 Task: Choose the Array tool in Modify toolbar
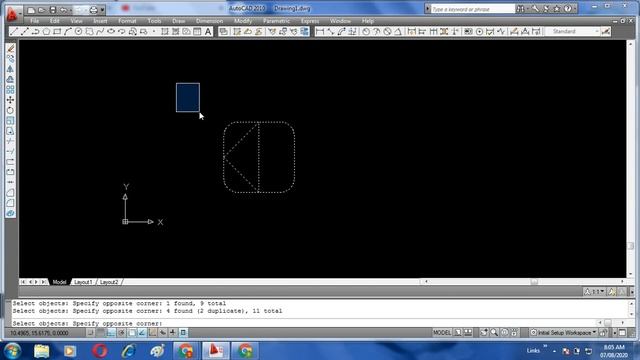coord(11,89)
